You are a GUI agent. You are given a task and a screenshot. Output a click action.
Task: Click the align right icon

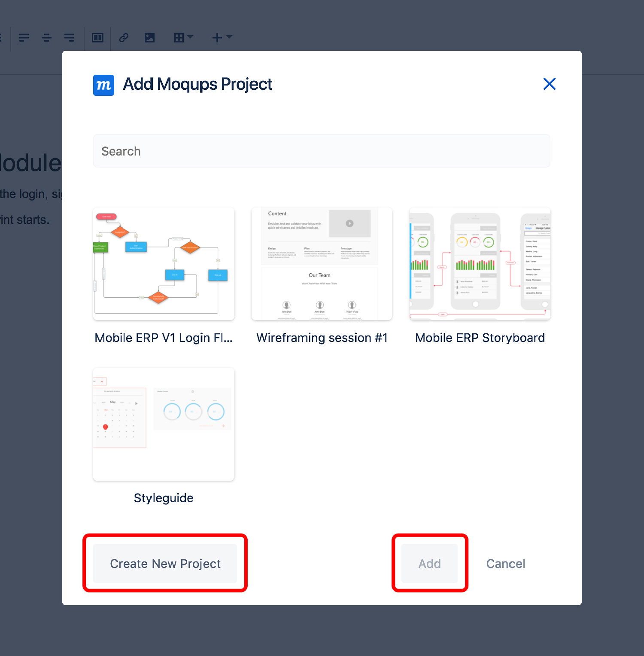pos(69,38)
